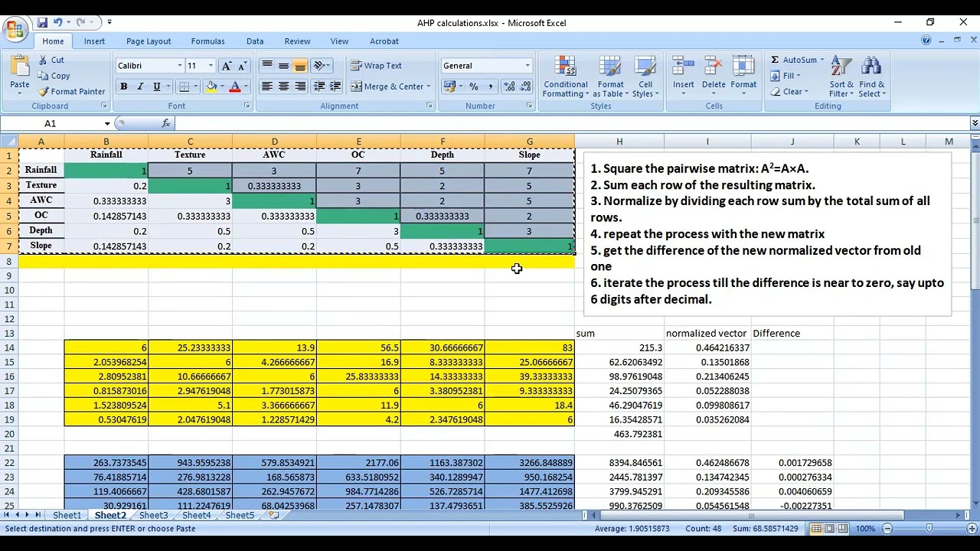This screenshot has height=551, width=980.
Task: Apply yellow fill color
Action: 211,86
